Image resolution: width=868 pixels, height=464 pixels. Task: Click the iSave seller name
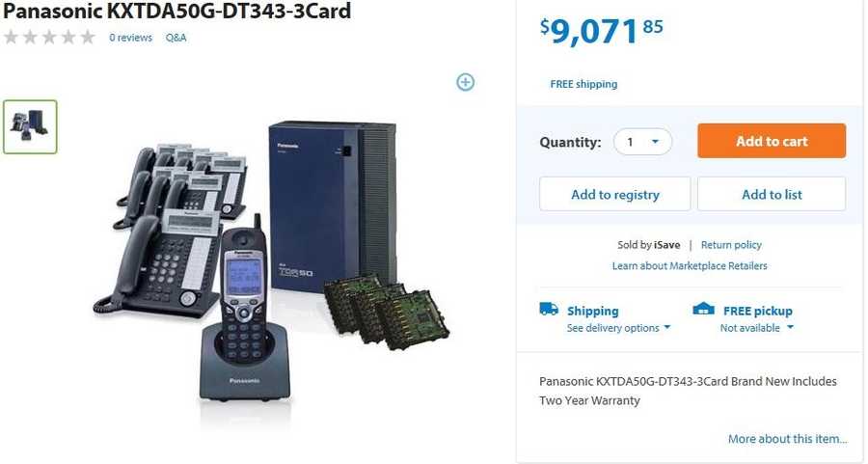(x=667, y=245)
